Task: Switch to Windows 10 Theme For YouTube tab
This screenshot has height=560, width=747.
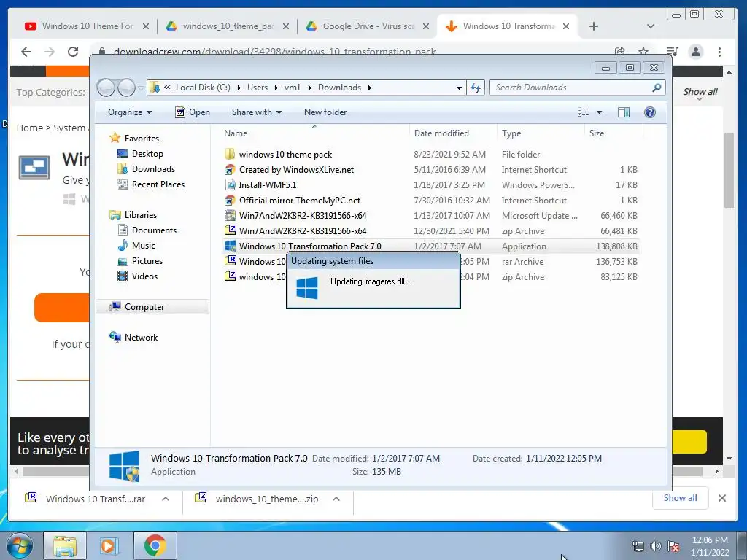Action: coord(87,26)
